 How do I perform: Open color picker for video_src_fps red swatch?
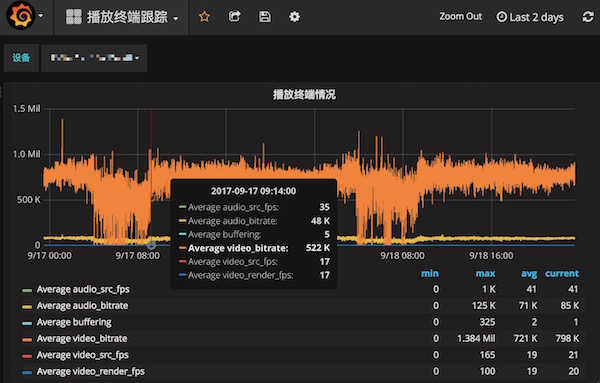(x=27, y=356)
